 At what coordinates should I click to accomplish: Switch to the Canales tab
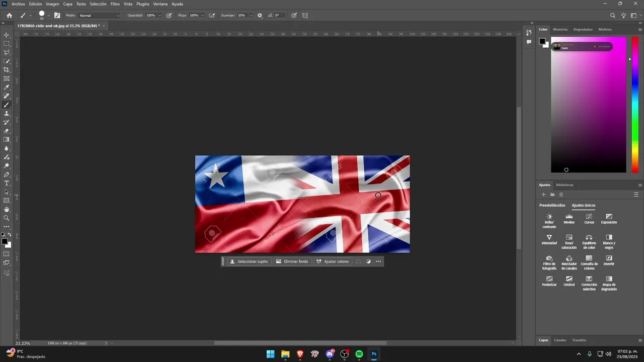560,340
